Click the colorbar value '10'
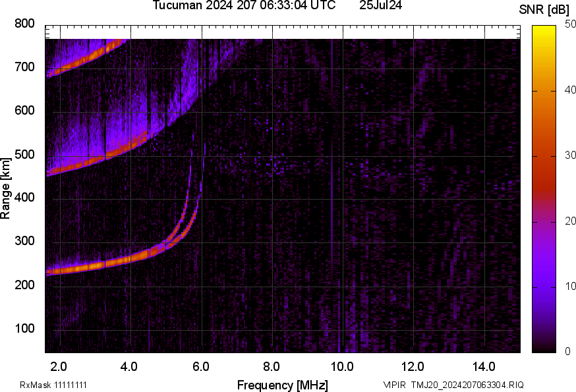This screenshot has height=392, width=576. point(570,286)
